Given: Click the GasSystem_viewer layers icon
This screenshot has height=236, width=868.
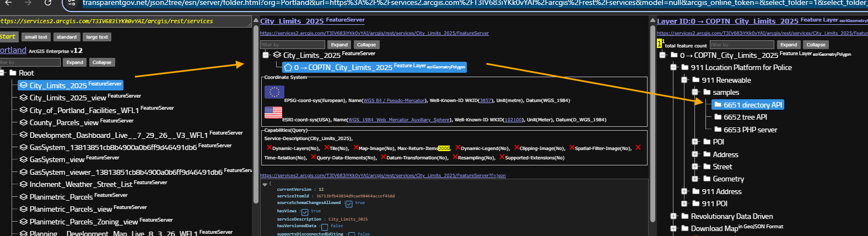Looking at the screenshot, I should pyautogui.click(x=23, y=172).
